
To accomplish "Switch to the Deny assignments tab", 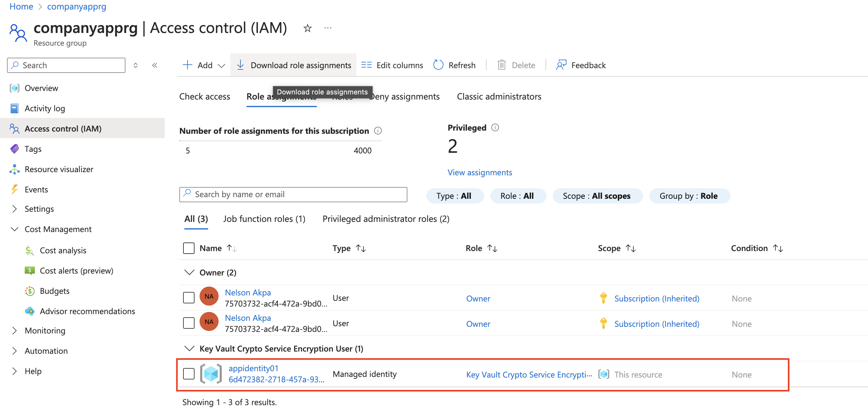I will click(x=404, y=96).
